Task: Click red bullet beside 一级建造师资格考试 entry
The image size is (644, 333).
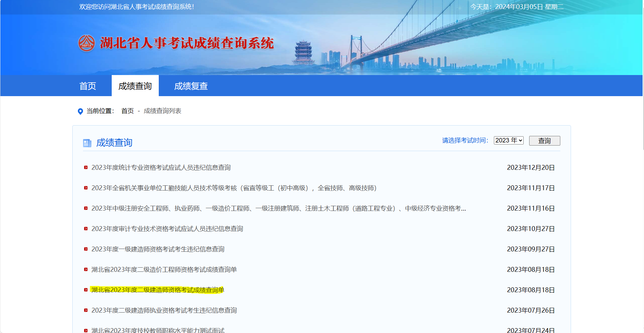Action: tap(86, 249)
